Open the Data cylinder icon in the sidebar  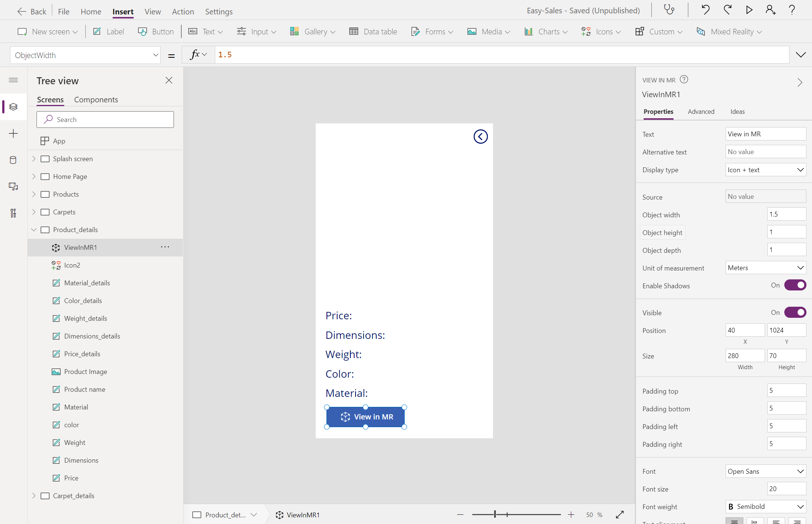click(x=13, y=160)
